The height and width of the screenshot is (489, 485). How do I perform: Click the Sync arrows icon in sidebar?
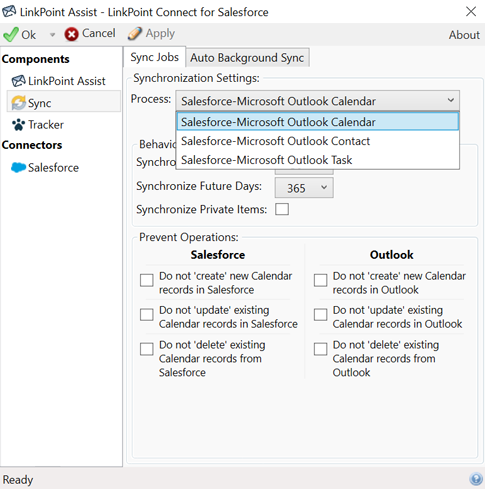(19, 103)
